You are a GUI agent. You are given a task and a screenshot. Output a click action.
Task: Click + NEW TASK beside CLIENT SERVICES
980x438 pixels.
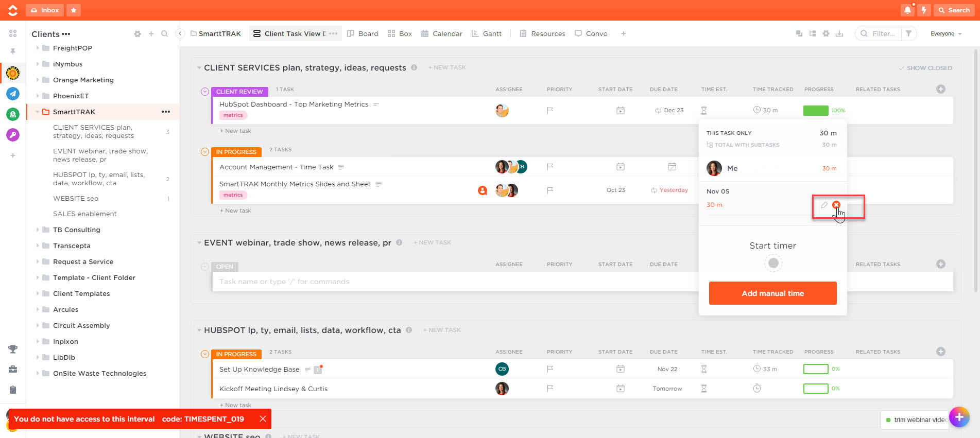[x=447, y=67]
